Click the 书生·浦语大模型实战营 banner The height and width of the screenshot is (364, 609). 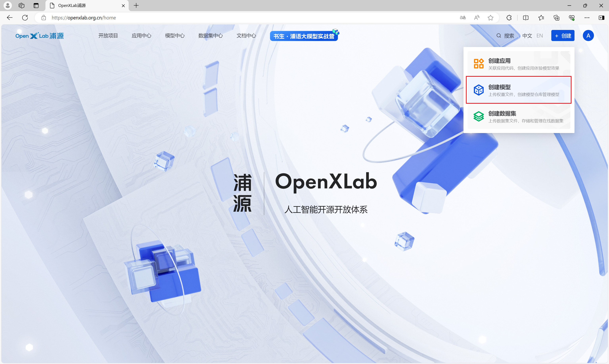tap(304, 36)
